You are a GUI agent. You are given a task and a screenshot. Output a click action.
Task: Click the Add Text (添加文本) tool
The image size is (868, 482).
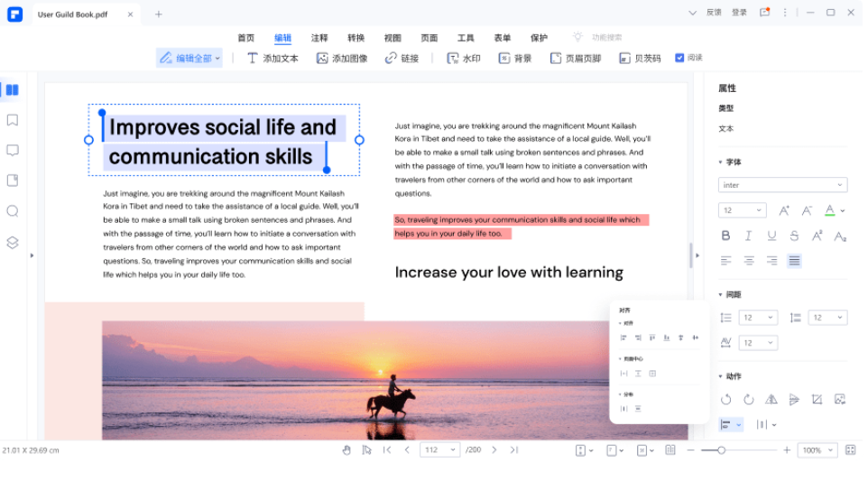tap(272, 58)
